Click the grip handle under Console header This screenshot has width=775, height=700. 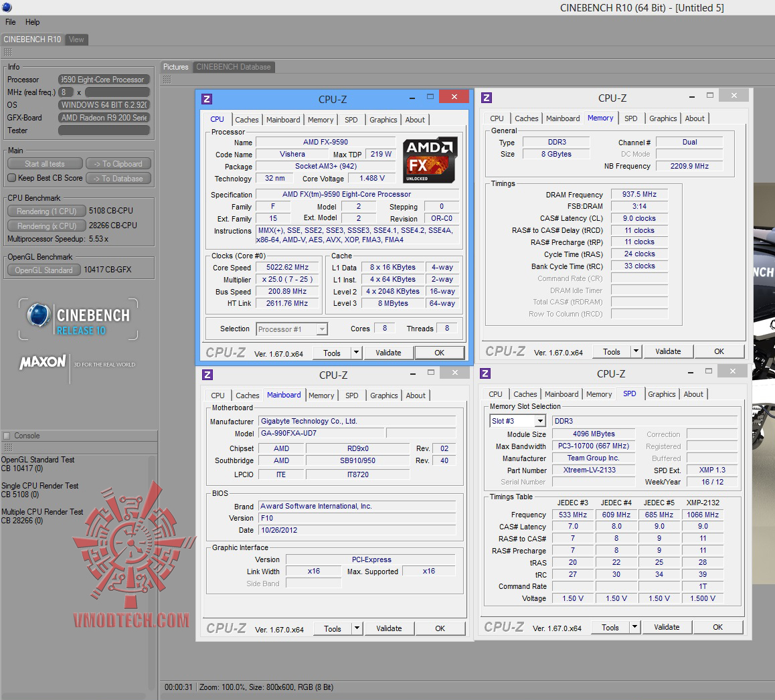tap(9, 447)
